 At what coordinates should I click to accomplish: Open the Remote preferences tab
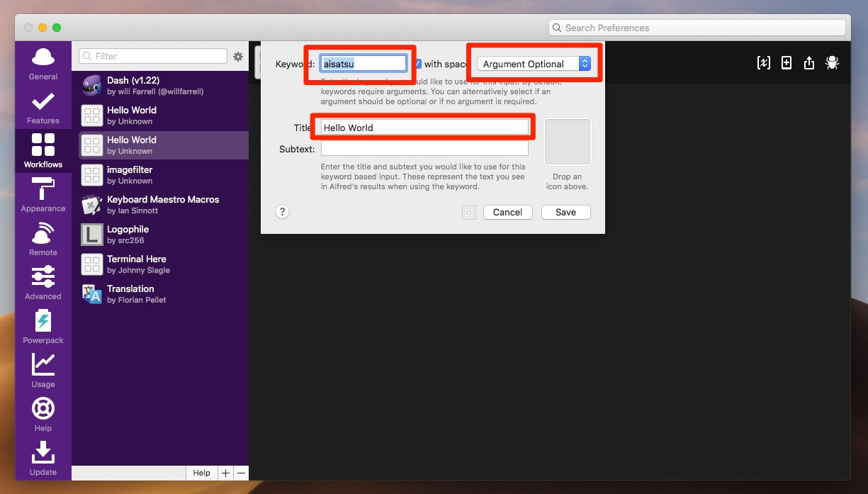(43, 239)
